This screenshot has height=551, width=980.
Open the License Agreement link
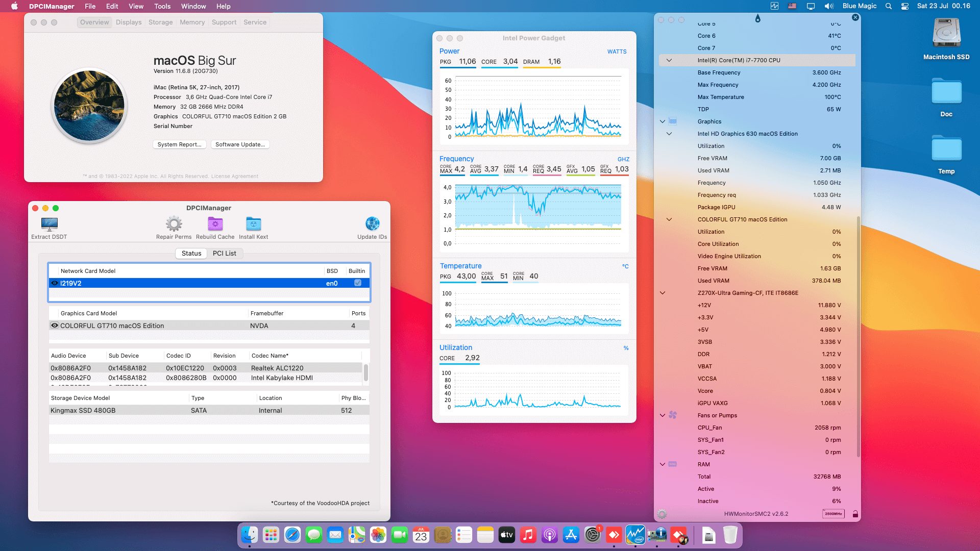(x=235, y=177)
